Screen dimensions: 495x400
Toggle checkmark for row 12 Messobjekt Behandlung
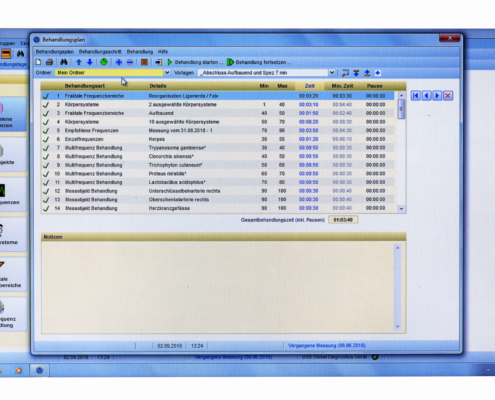46,191
